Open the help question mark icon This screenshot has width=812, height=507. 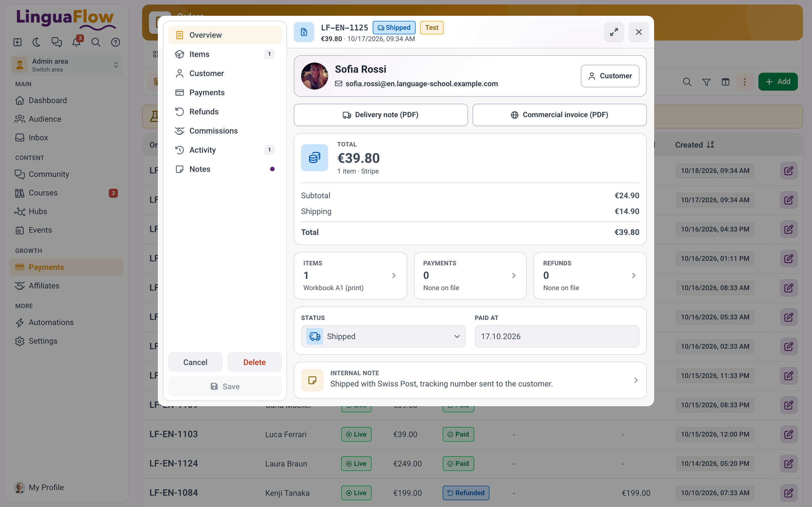tap(115, 42)
